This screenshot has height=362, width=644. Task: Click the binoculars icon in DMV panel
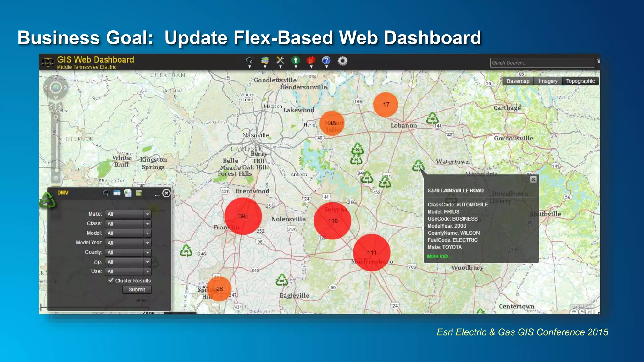click(x=106, y=193)
